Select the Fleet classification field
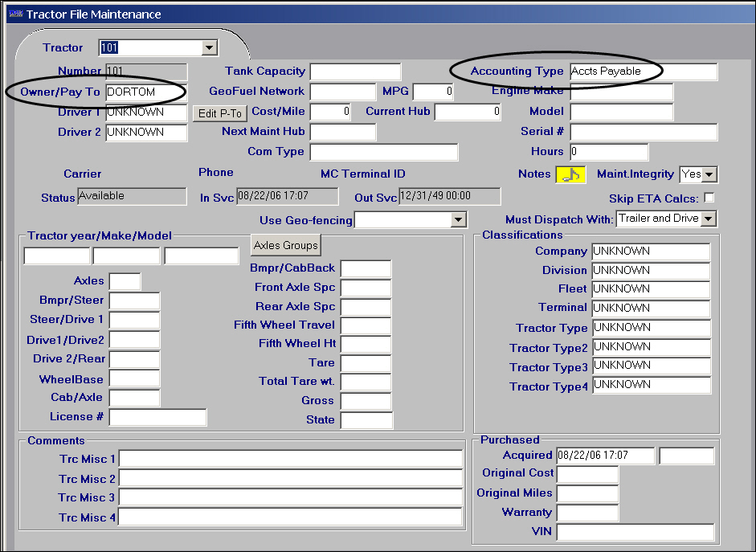Image resolution: width=756 pixels, height=552 pixels. [651, 289]
